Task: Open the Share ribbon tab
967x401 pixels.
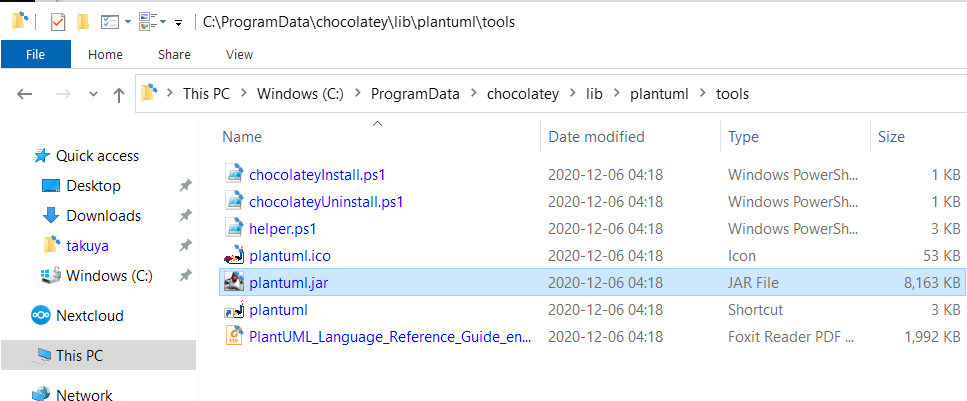Action: click(174, 54)
